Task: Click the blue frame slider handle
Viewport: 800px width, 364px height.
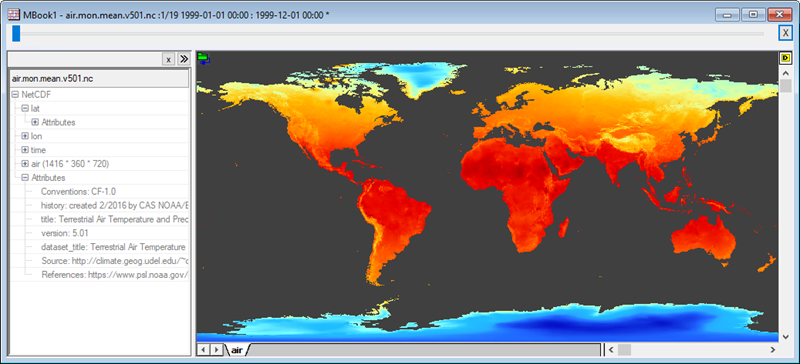Action: (x=16, y=33)
